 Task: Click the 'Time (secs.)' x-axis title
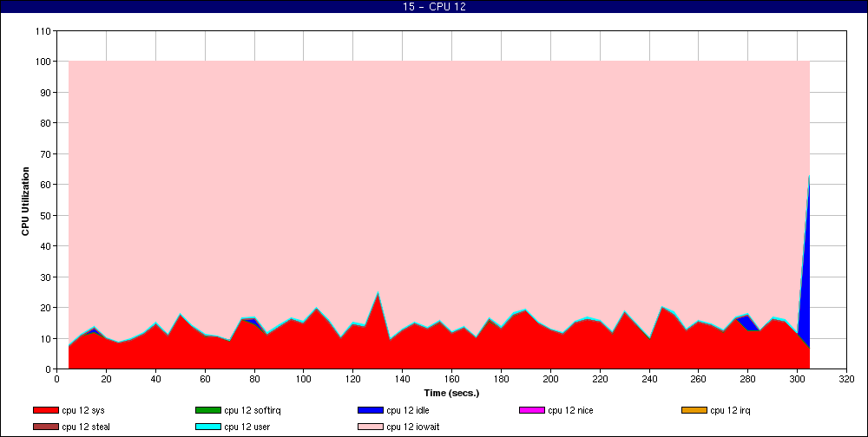click(451, 394)
